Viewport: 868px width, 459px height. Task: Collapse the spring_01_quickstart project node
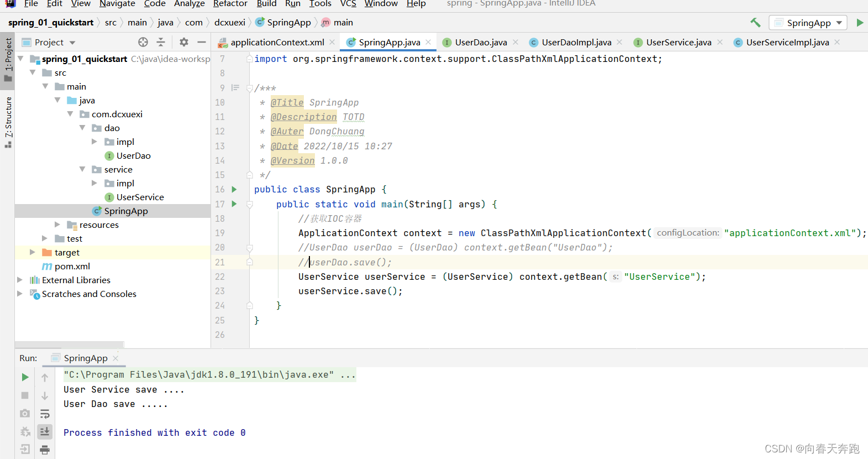coord(20,59)
